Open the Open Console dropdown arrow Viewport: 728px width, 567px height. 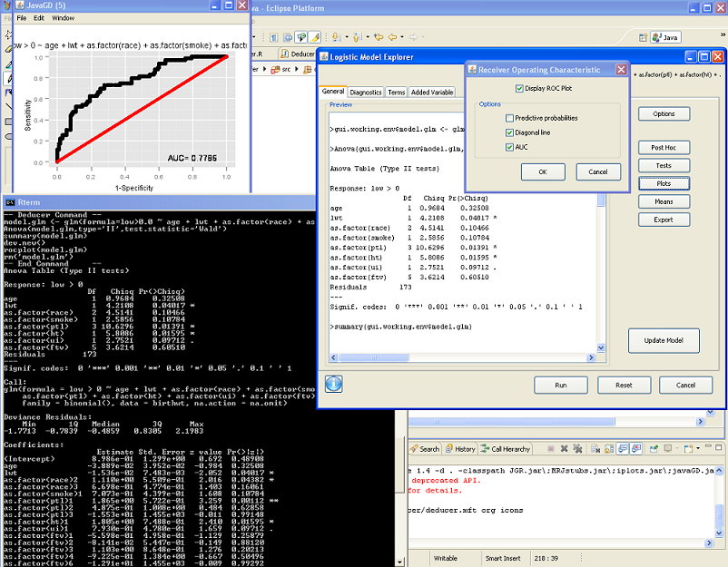(x=698, y=449)
